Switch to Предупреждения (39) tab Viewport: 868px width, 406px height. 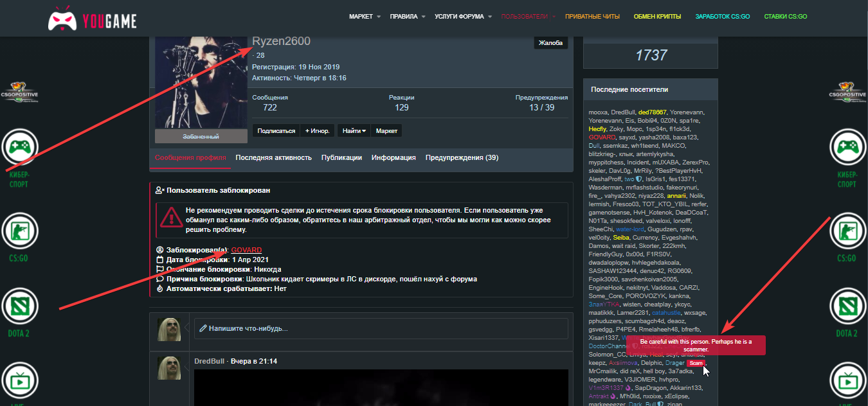tap(462, 157)
